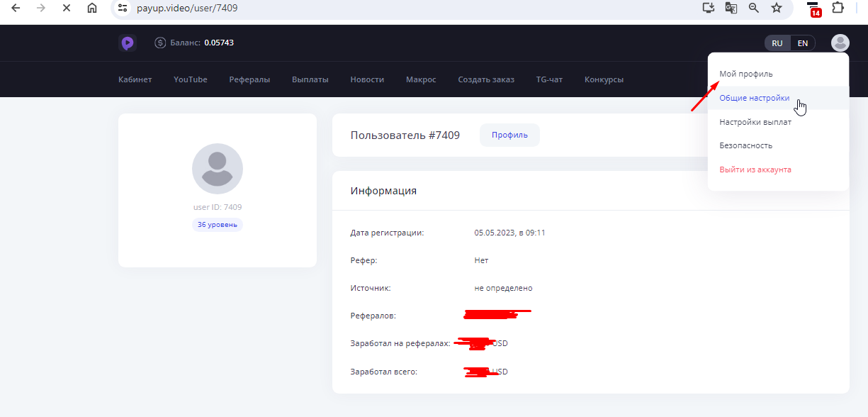Stop page loading with the X icon

tap(66, 8)
